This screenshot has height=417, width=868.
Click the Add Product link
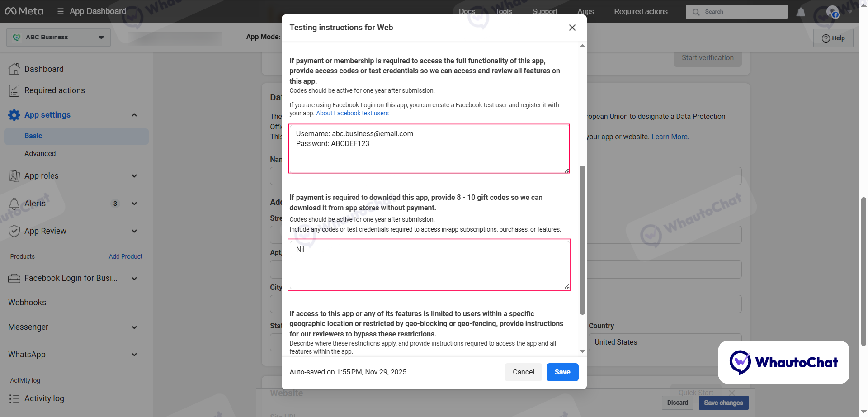coord(125,256)
